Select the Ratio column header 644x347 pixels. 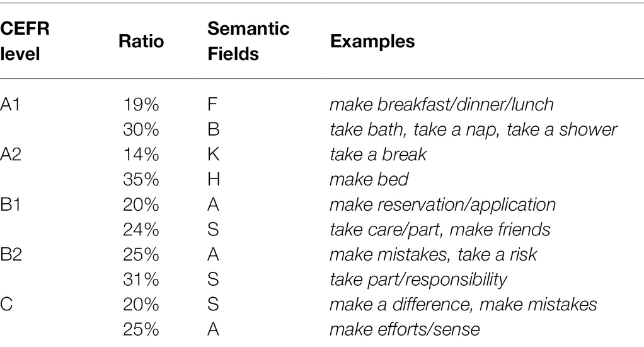pos(141,41)
